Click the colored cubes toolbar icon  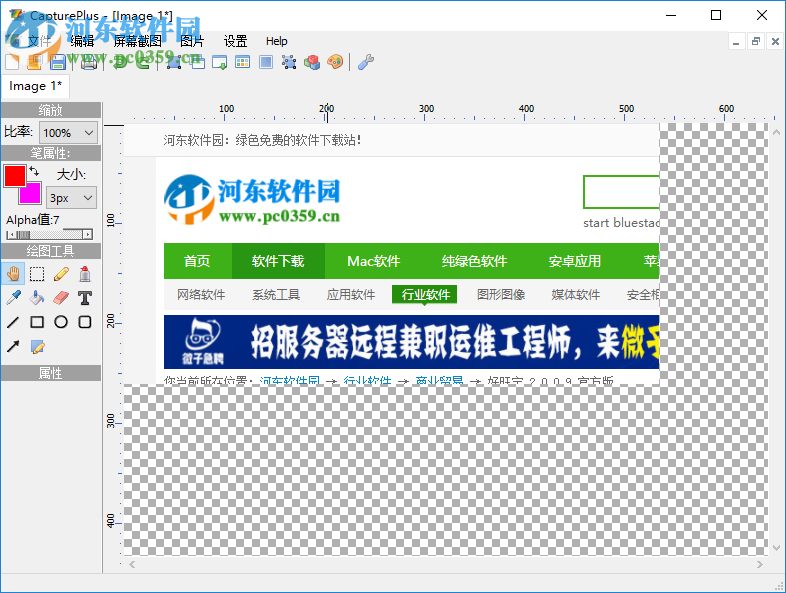tap(312, 62)
